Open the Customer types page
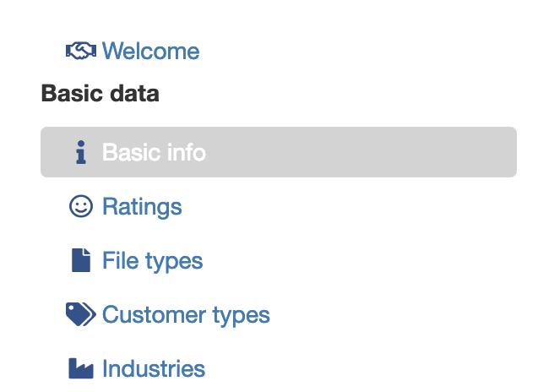This screenshot has width=554, height=392. point(186,315)
